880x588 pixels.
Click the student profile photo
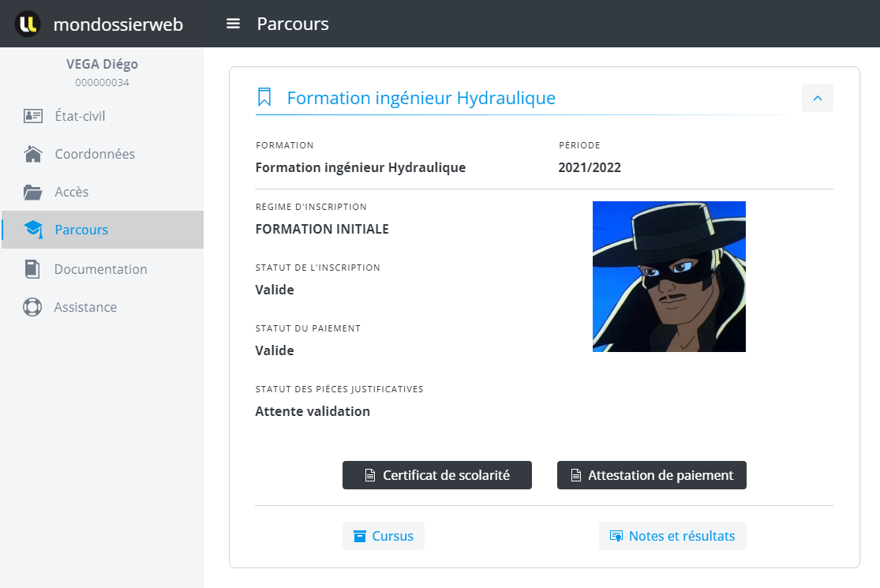668,276
